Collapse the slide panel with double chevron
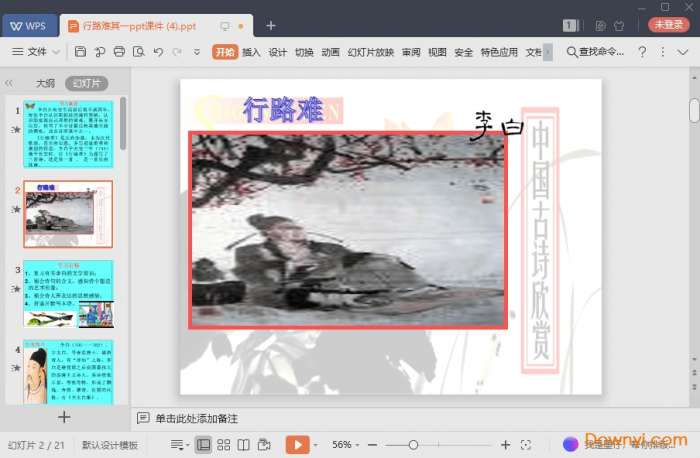The width and height of the screenshot is (700, 458). pyautogui.click(x=10, y=84)
